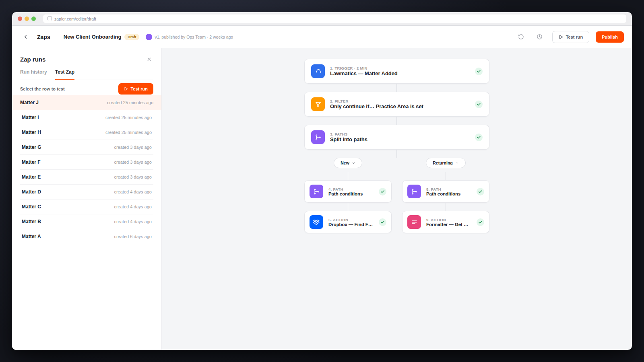Viewport: 644px width, 362px height.
Task: Select the Matter A row
Action: 87,237
